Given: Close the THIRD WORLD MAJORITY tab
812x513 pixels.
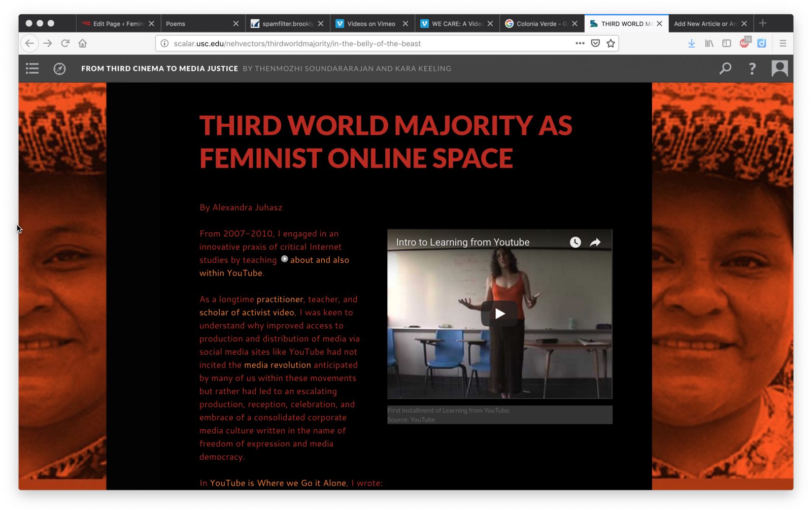Looking at the screenshot, I should pos(659,24).
